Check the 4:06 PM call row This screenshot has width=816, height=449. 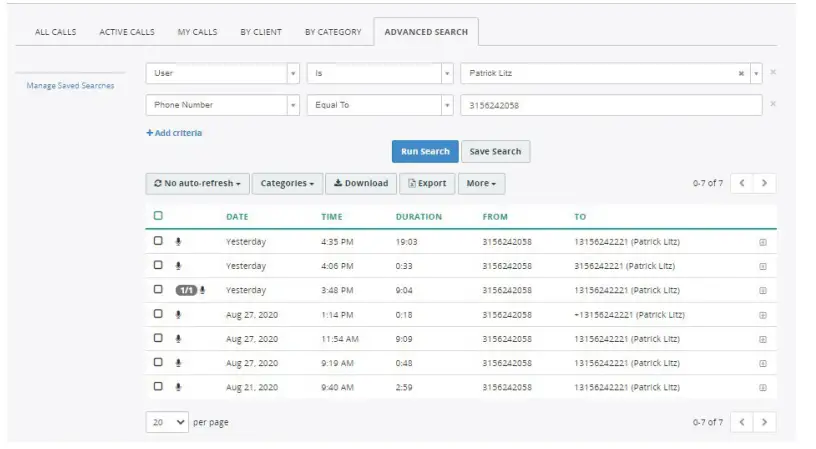pyautogui.click(x=158, y=265)
